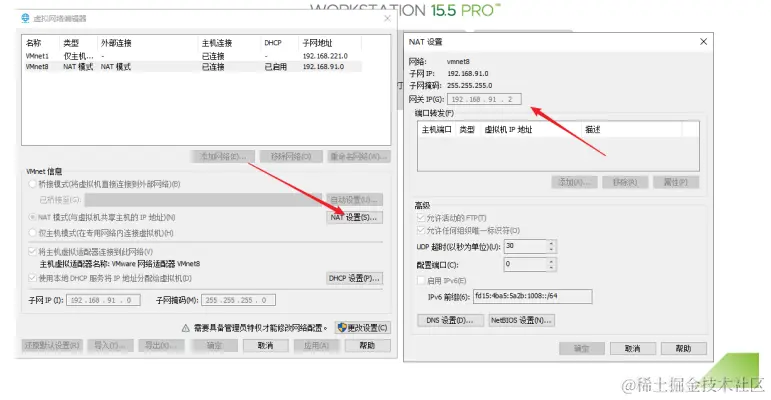Viewport: 771px width, 400px height.
Task: Select the NAT 模式 radio button
Action: pyautogui.click(x=32, y=217)
